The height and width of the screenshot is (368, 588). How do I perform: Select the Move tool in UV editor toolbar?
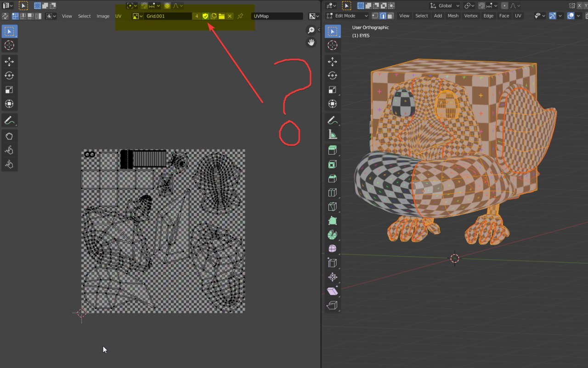pos(9,62)
